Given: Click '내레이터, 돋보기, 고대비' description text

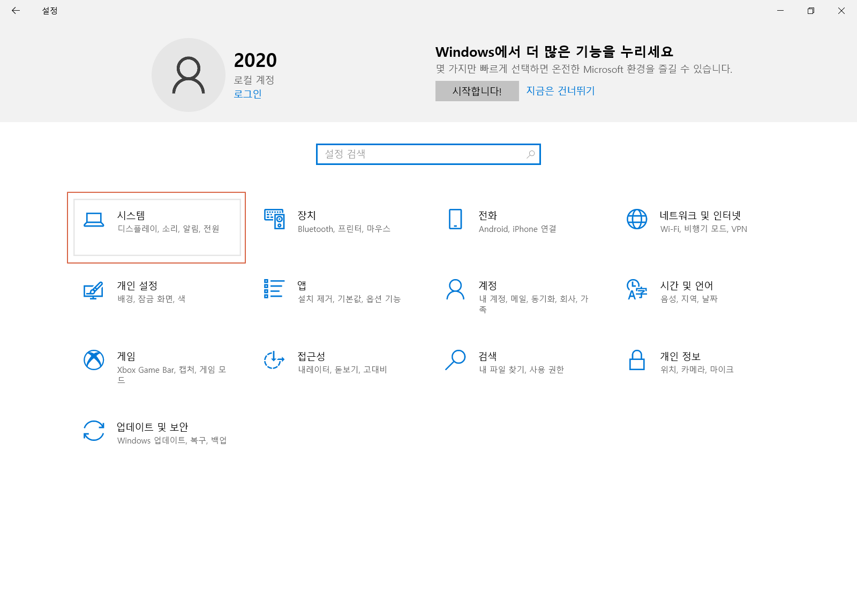Looking at the screenshot, I should click(342, 370).
